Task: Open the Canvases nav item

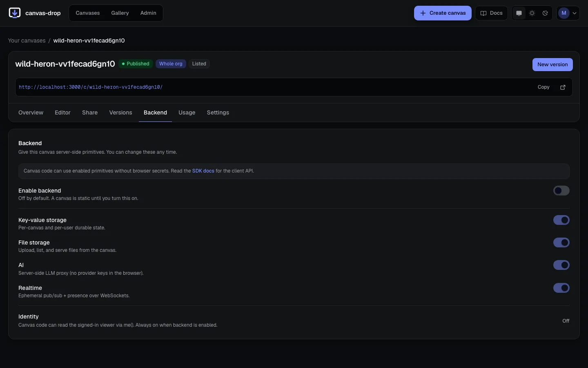Action: [88, 13]
